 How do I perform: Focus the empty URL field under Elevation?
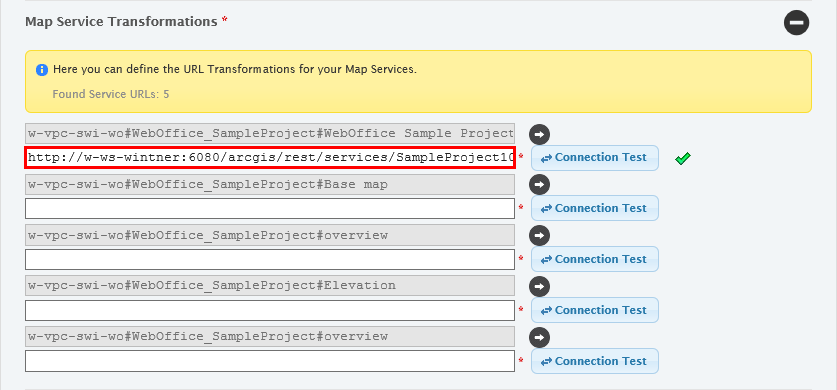[x=270, y=311]
